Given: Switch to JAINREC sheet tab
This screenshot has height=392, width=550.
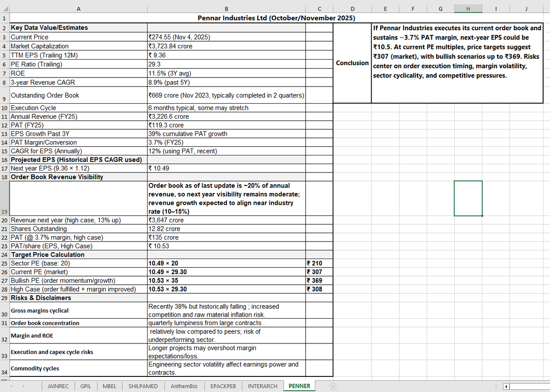Looking at the screenshot, I should click(x=58, y=386).
